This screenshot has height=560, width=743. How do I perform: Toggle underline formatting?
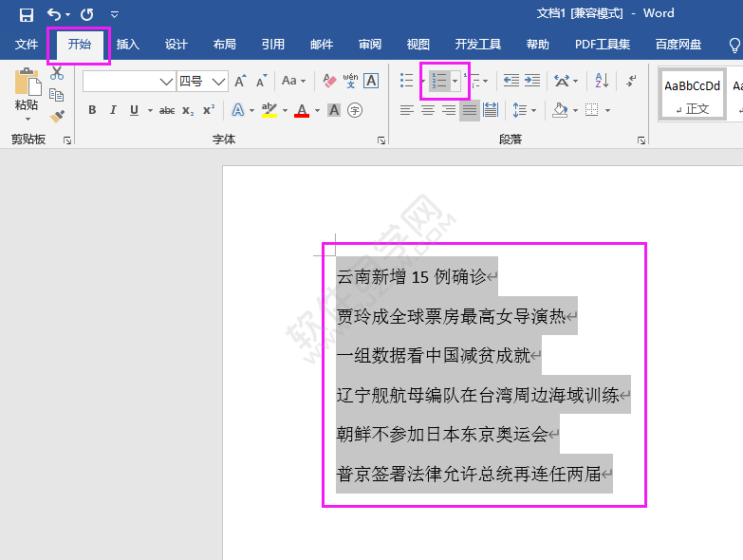pyautogui.click(x=134, y=110)
